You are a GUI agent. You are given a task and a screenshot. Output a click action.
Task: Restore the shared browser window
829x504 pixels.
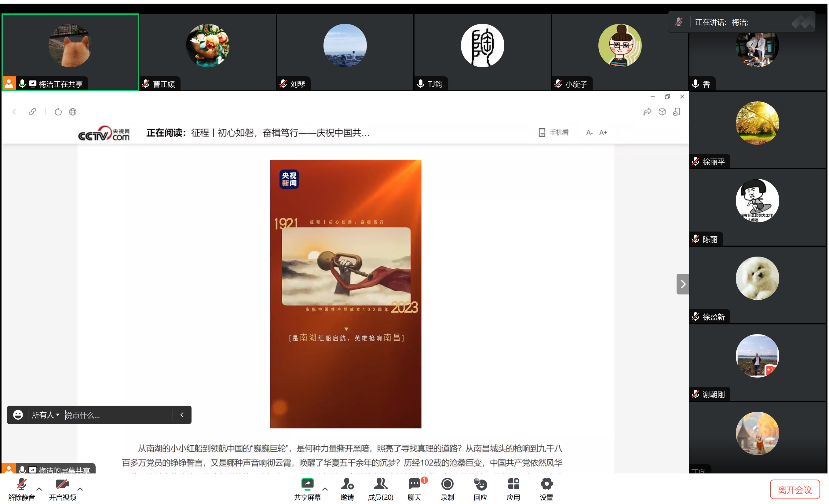pyautogui.click(x=667, y=97)
